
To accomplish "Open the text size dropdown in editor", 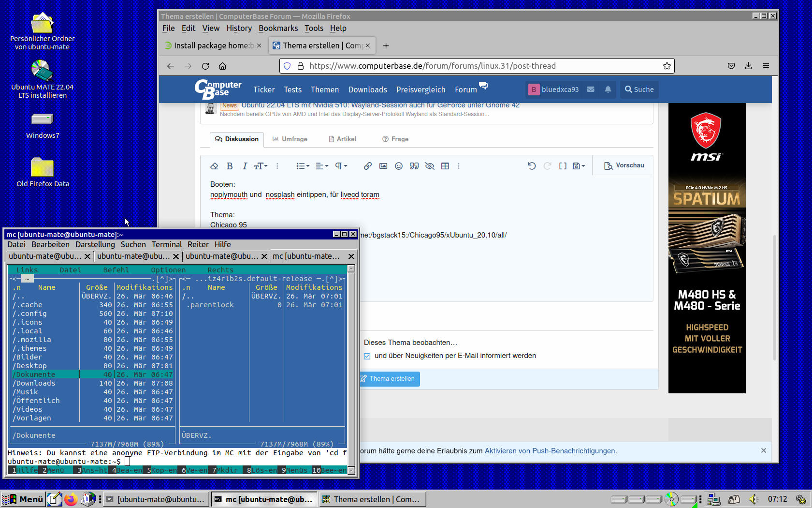I will point(261,166).
